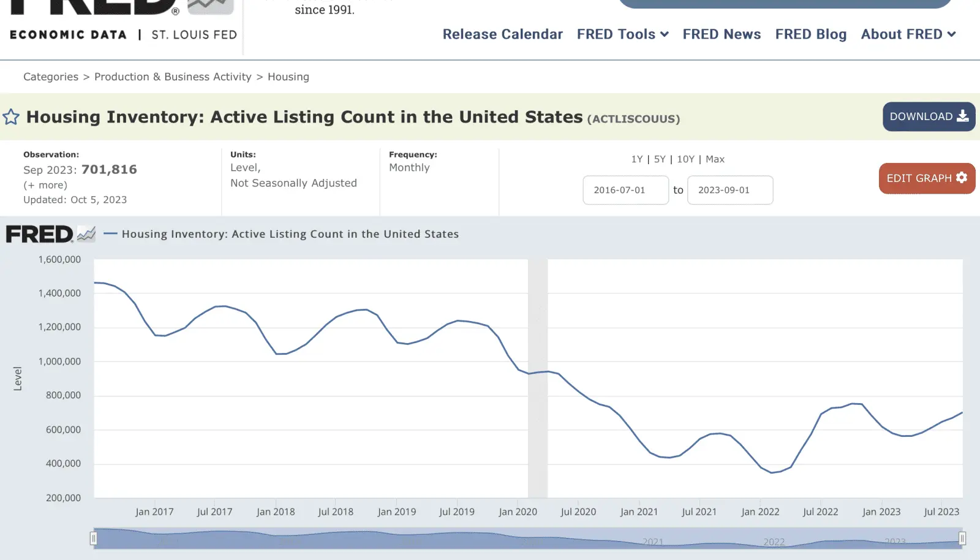Expand the About FRED menu
980x560 pixels.
point(908,34)
